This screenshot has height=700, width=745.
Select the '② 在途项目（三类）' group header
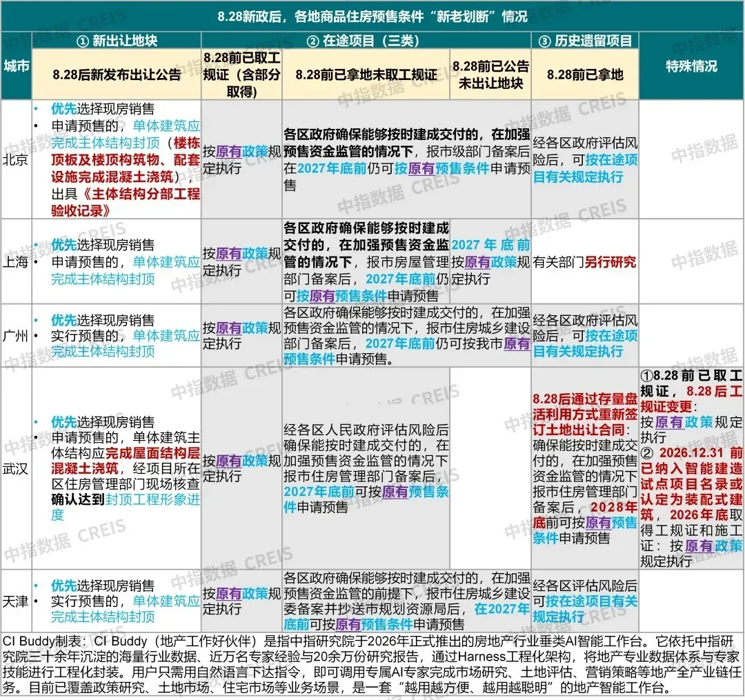[x=366, y=41]
